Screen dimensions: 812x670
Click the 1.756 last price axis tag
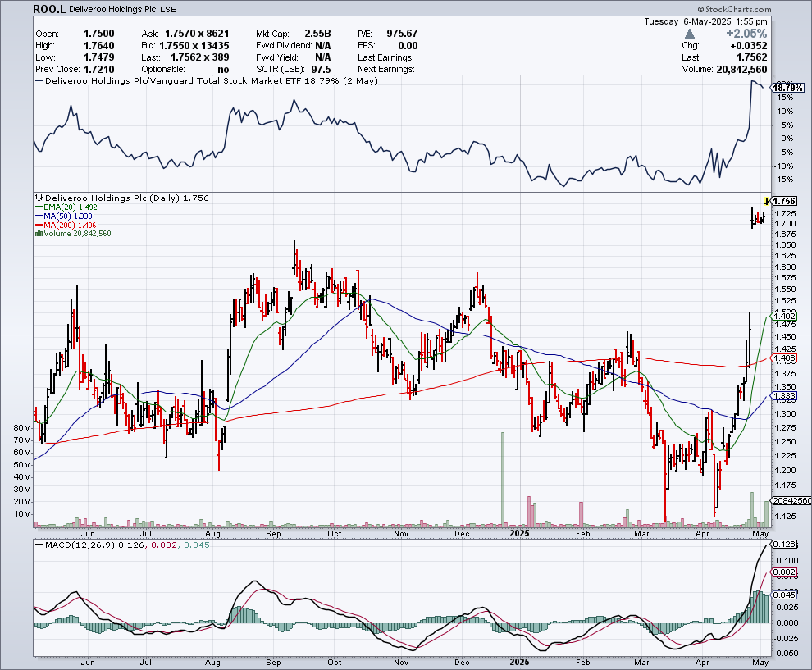pos(784,202)
